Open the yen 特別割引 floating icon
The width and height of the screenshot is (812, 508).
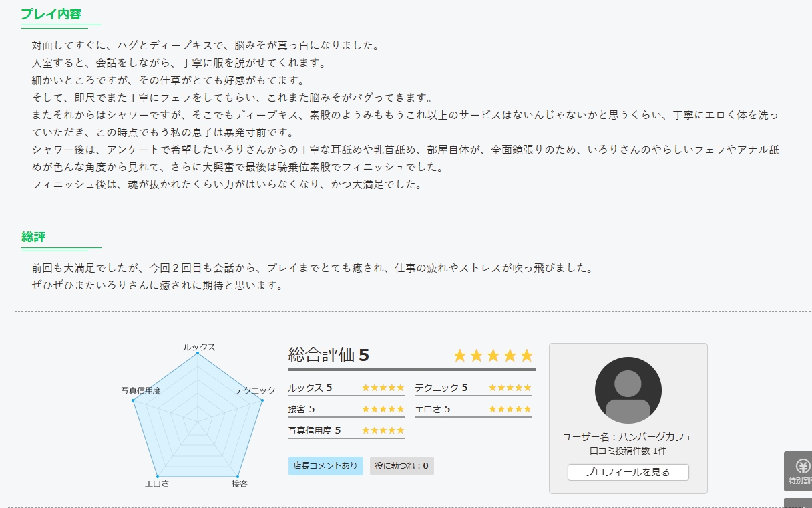point(798,471)
